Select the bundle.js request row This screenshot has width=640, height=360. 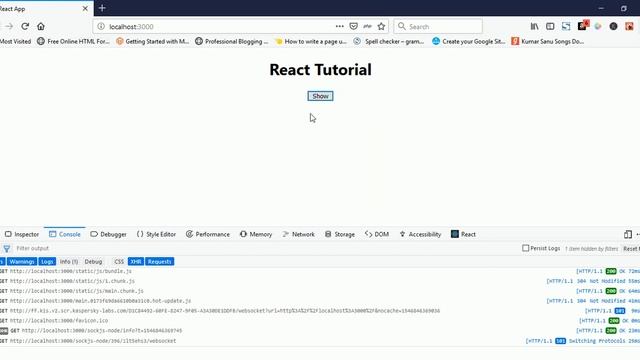point(320,271)
